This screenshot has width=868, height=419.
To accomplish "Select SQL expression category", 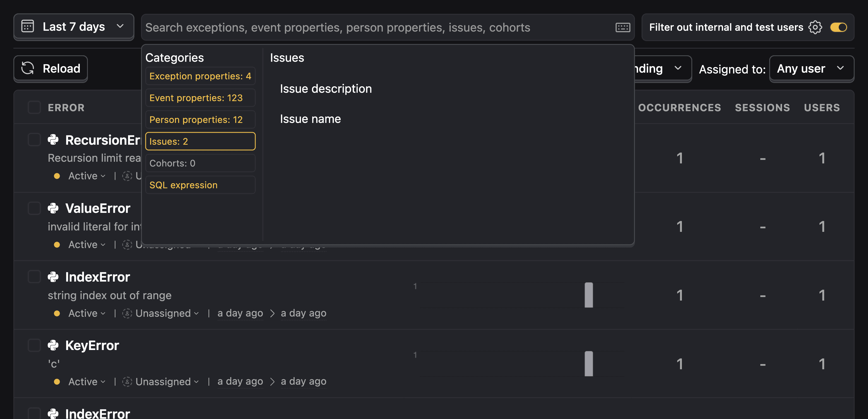I will [x=200, y=185].
